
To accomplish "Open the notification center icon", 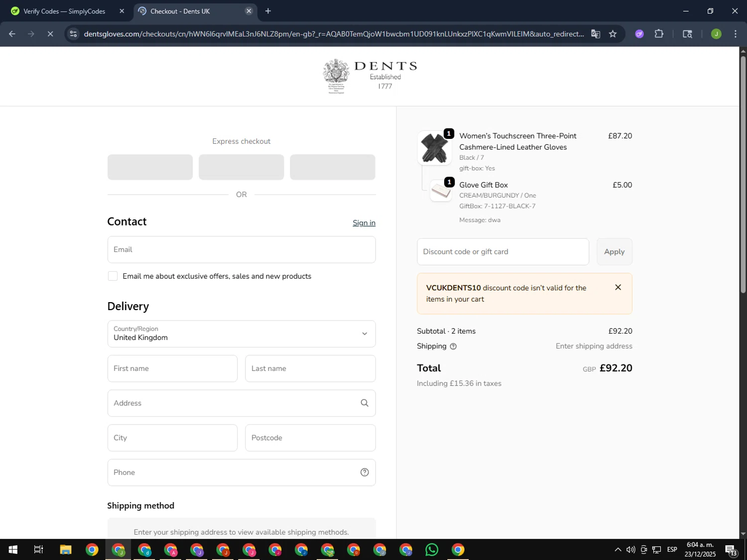I will [x=731, y=550].
